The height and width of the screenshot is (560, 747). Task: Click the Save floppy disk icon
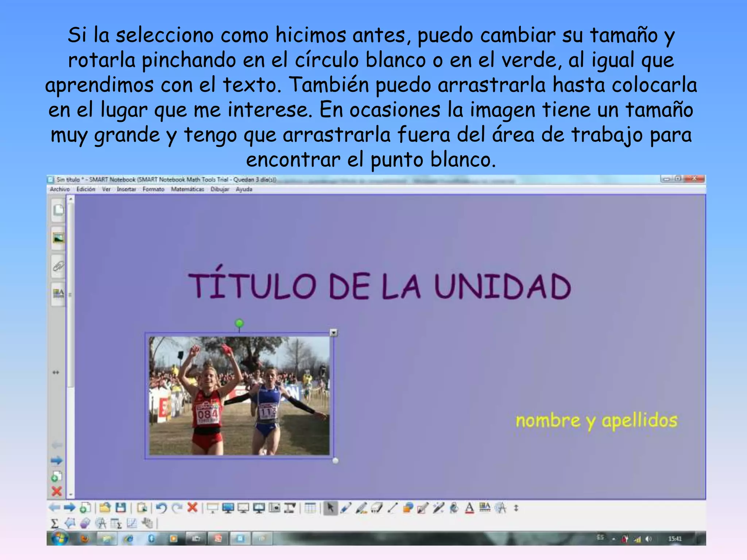pyautogui.click(x=121, y=507)
